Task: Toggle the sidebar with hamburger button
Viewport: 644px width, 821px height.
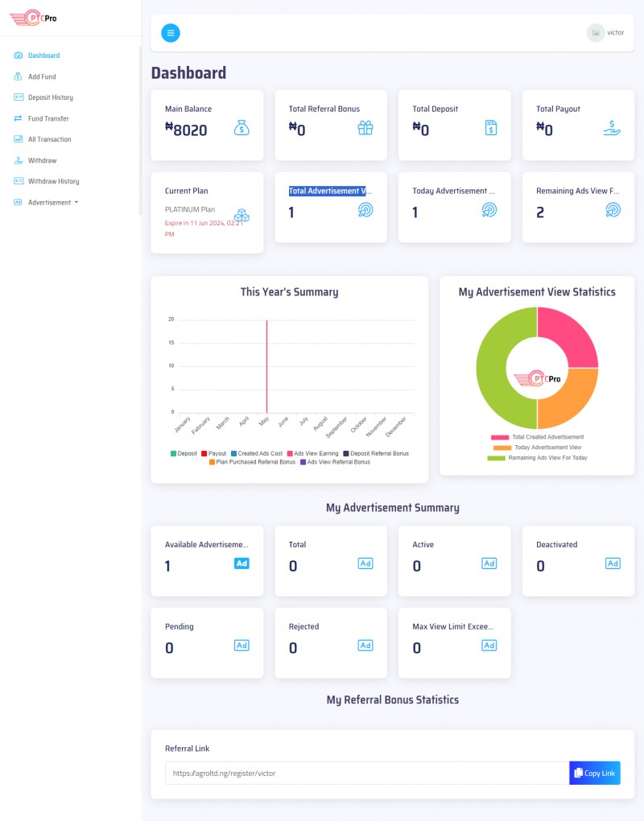Action: click(x=170, y=33)
